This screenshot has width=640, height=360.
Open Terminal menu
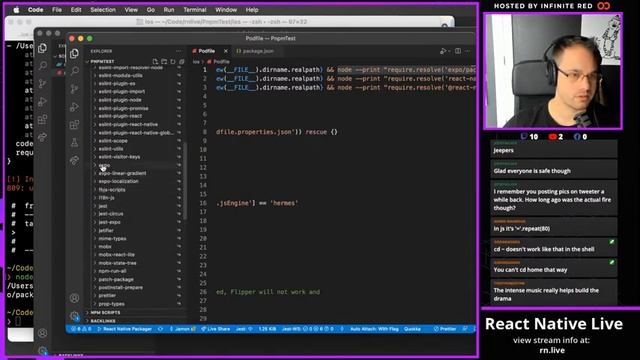[x=195, y=10]
